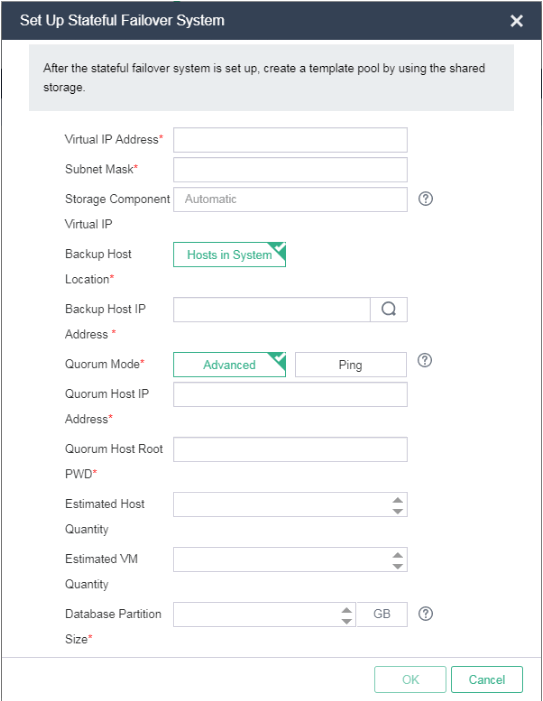Click into the Subnet Mask field
This screenshot has width=543, height=701.
coord(290,169)
